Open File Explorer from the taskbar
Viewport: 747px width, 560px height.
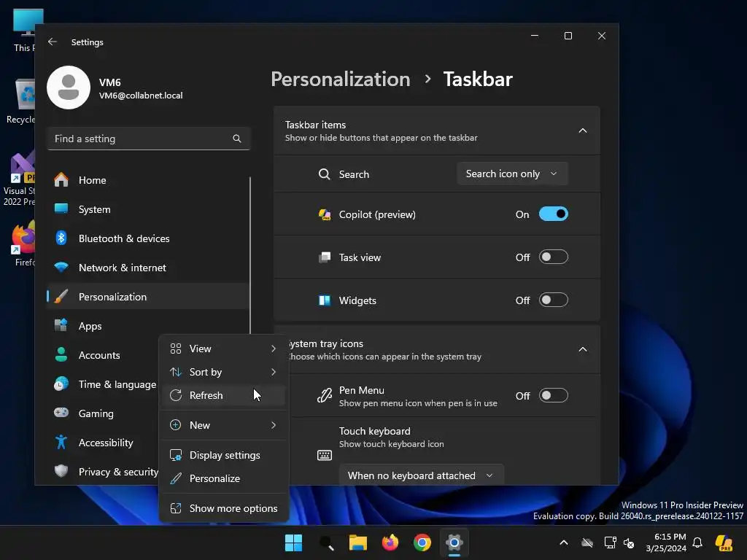click(357, 542)
